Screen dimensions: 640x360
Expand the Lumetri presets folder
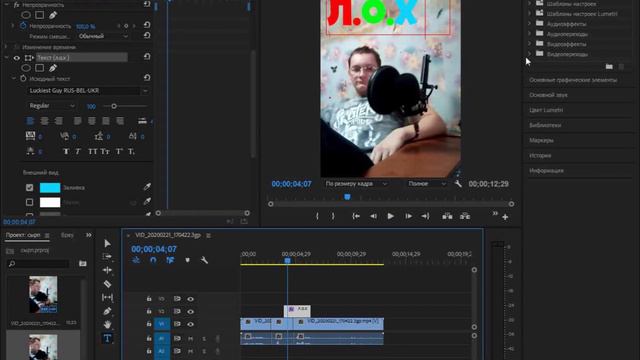530,13
